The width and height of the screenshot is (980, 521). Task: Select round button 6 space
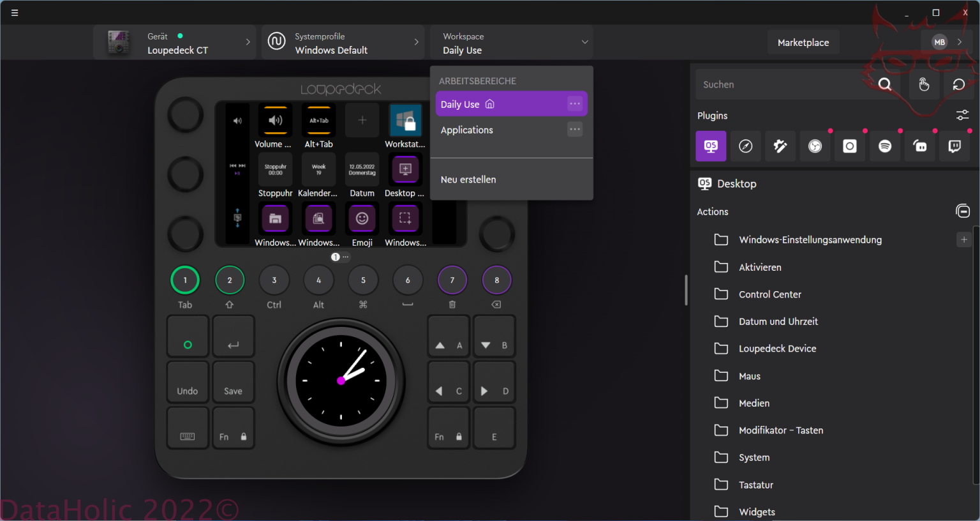[408, 280]
